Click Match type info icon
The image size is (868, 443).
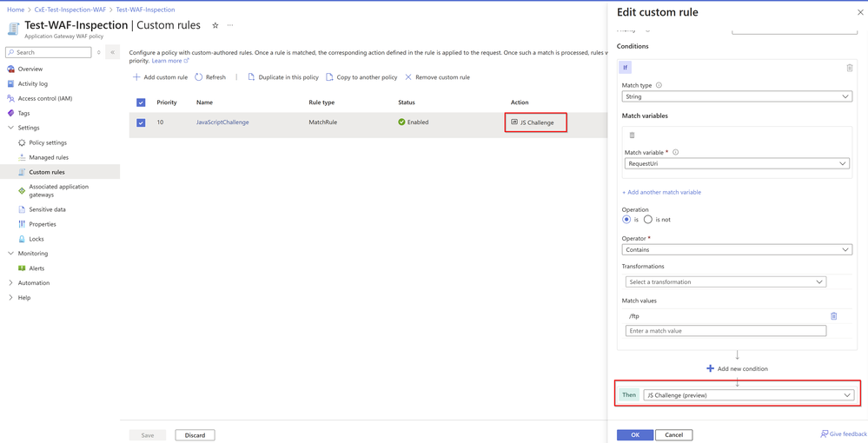point(659,85)
